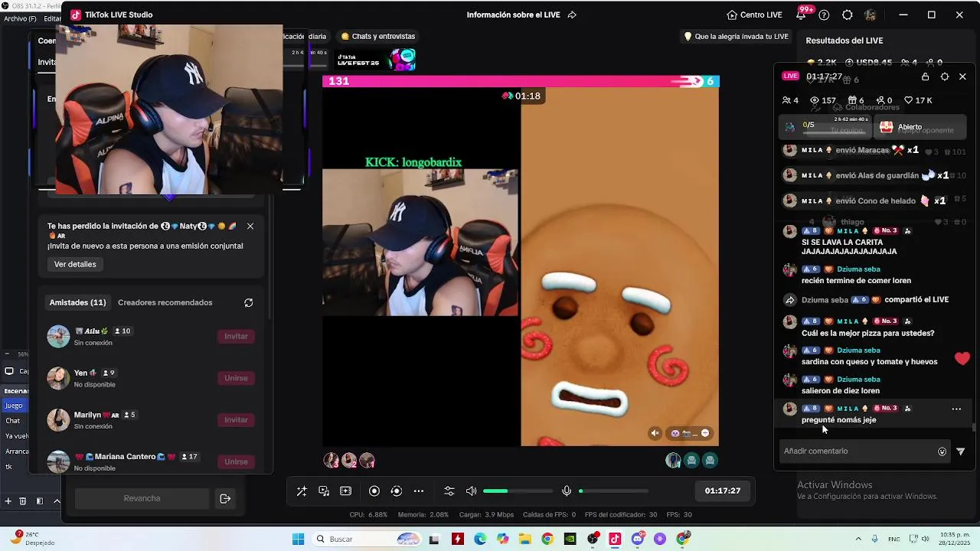Mute the speaker output icon

coord(471,491)
